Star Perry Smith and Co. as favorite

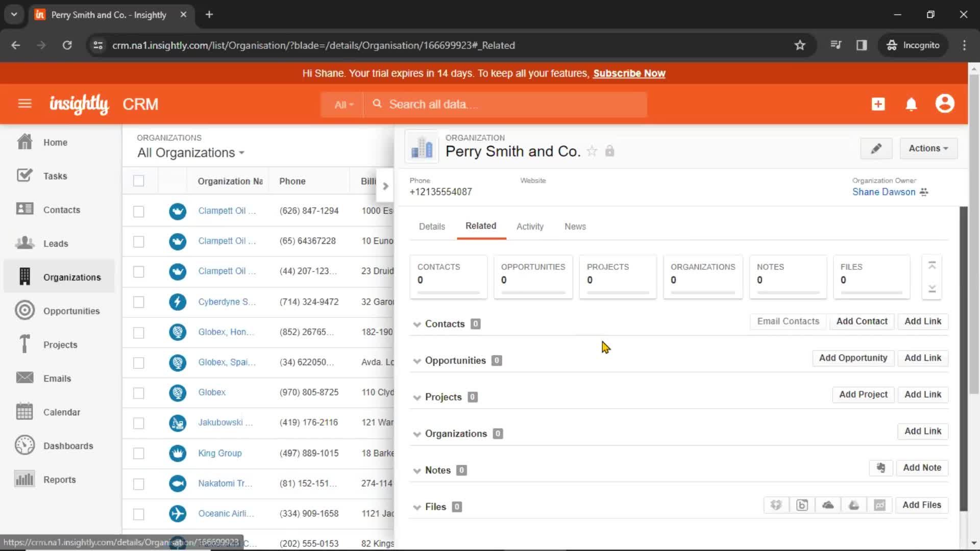click(x=592, y=151)
